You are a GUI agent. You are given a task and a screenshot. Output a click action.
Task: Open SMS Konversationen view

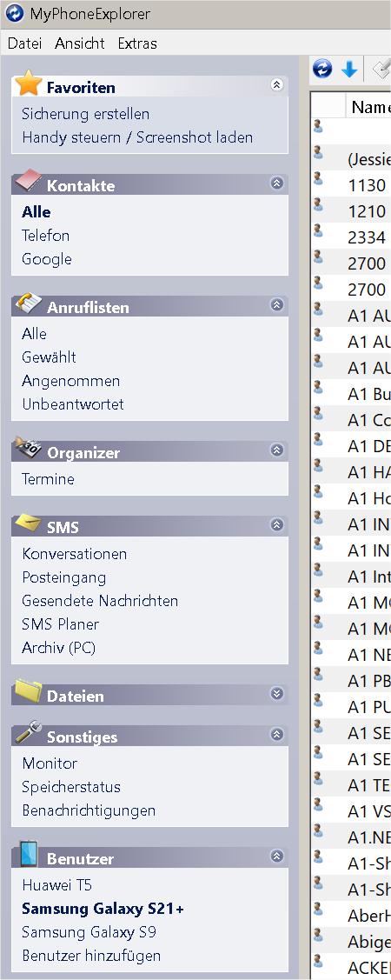(75, 554)
